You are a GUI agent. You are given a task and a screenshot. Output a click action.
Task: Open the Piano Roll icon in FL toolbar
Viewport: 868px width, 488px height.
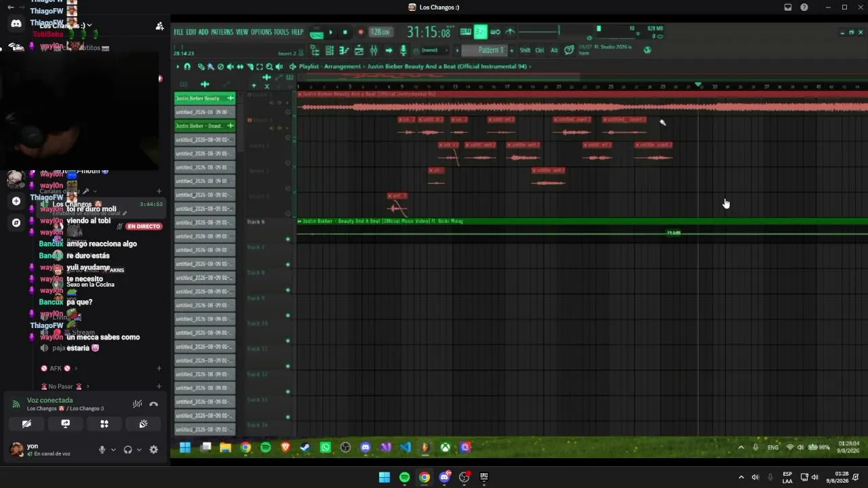coord(344,50)
